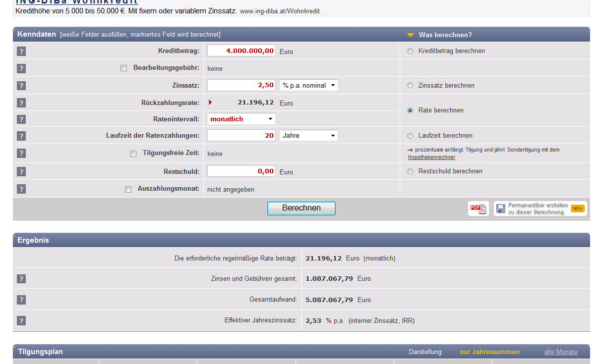This screenshot has width=599, height=364.
Task: Collapse the Was berechnen panel
Action: [x=410, y=34]
